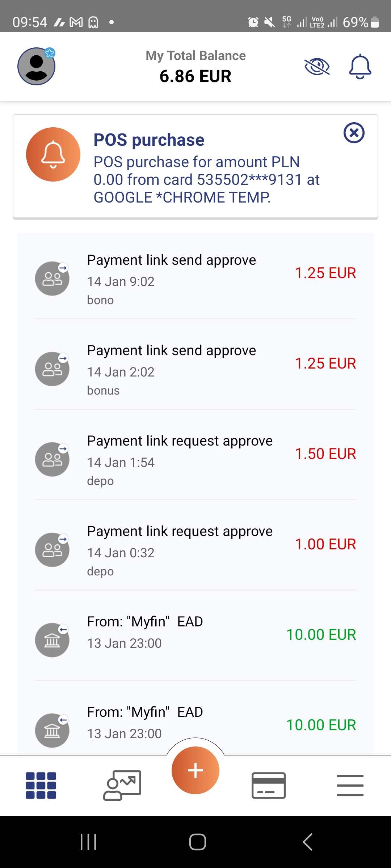
Task: Tap My Total Balance amount
Action: [195, 76]
